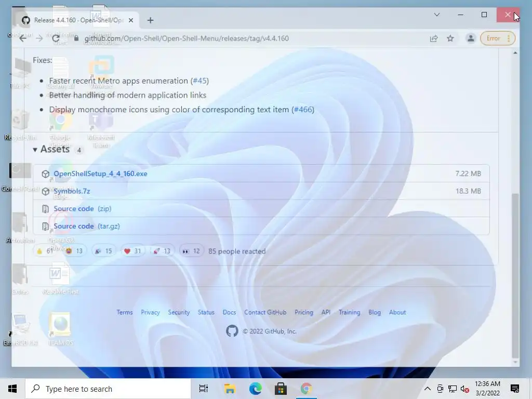Collapse the Assets section triangle
532x399 pixels.
35,150
